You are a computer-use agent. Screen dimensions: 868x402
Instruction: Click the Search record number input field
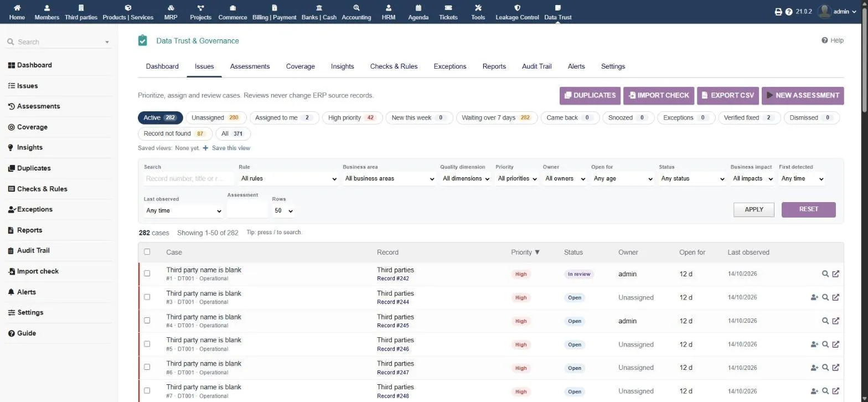click(189, 179)
